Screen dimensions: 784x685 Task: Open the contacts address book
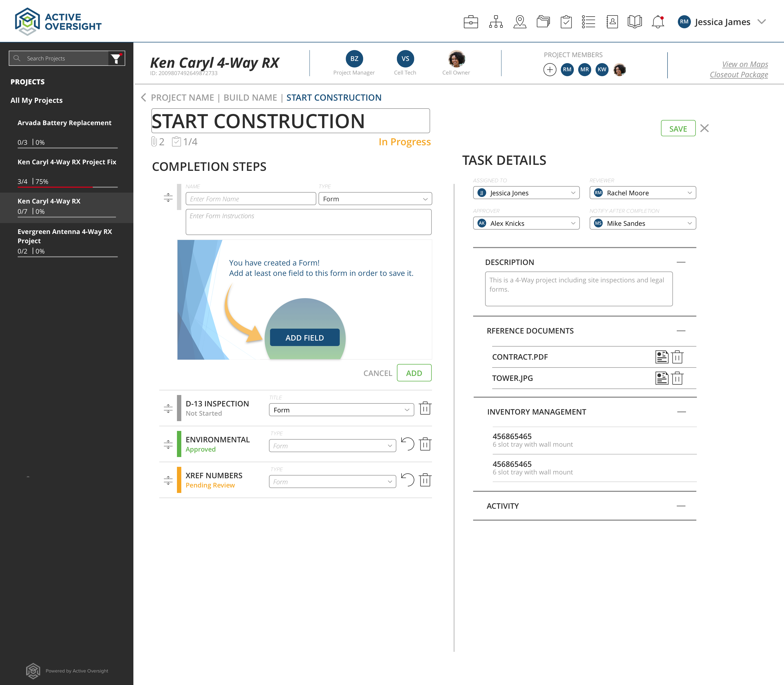(x=612, y=22)
